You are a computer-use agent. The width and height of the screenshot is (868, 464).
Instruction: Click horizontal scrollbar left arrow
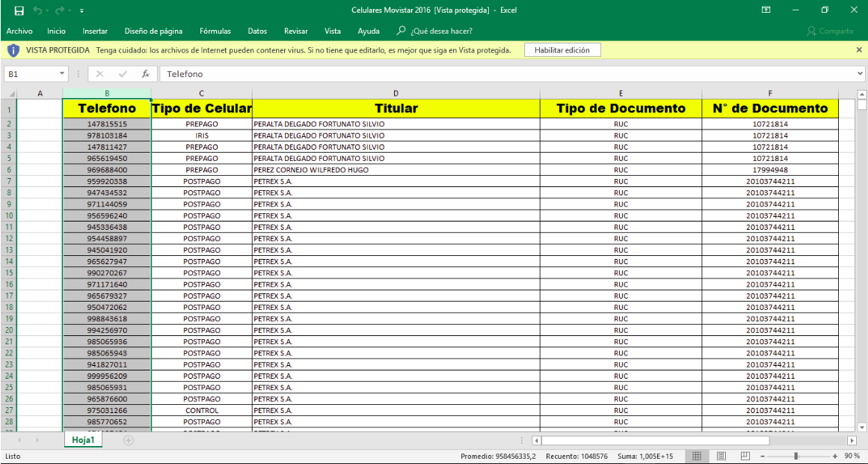[536, 440]
